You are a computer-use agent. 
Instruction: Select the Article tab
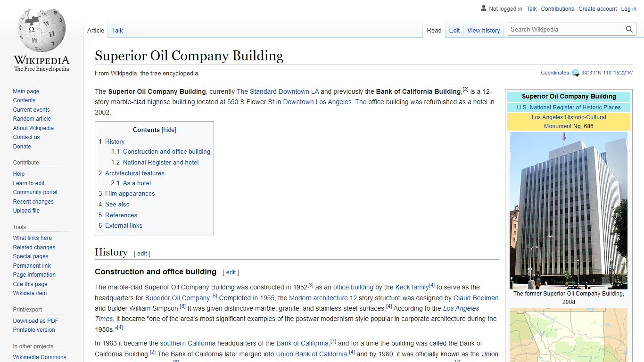(96, 30)
